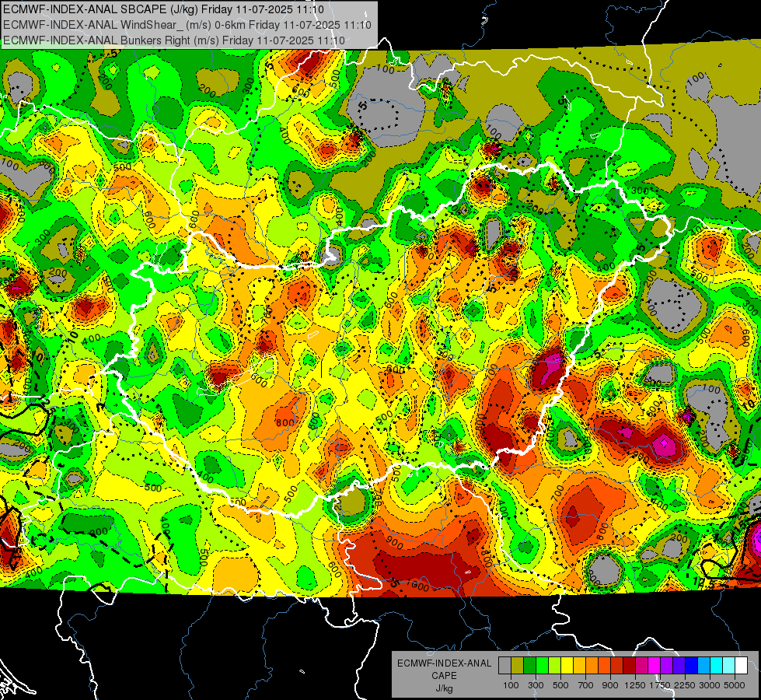Click the 2250 legend scale value
761x700 pixels.
686,685
